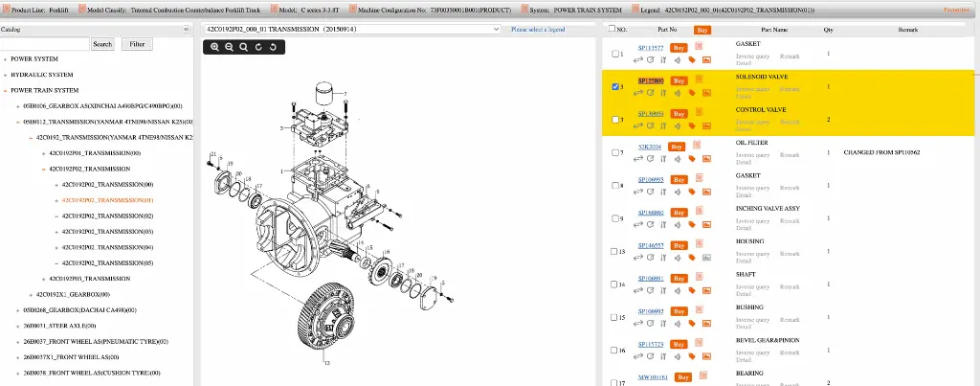
Task: Collapse the POWER TRAIN SYSTEM node
Action: (x=6, y=90)
